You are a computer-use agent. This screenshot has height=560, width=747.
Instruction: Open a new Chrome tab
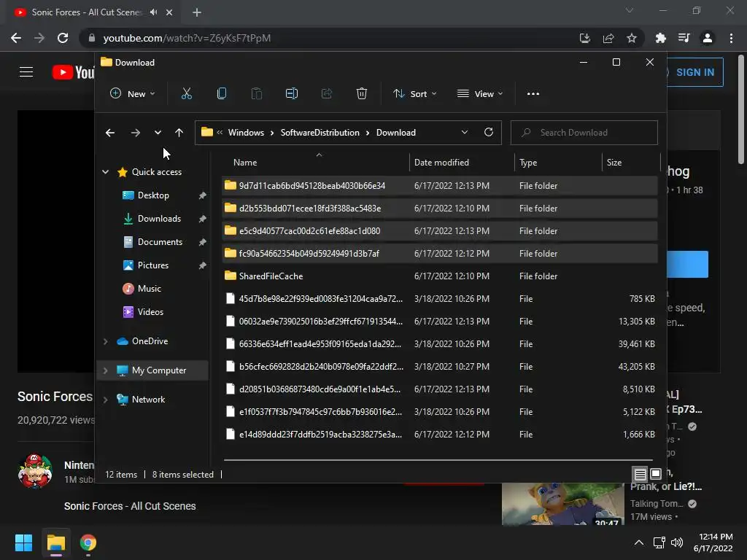[x=197, y=12]
